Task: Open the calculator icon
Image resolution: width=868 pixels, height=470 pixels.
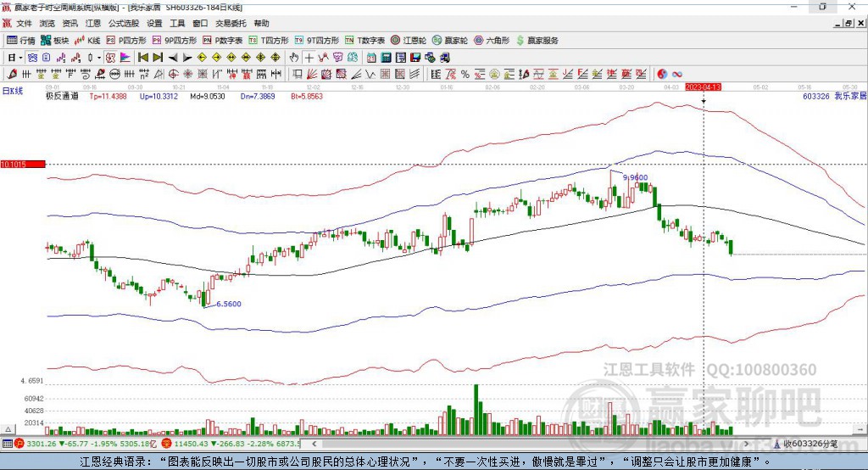Action: (386, 58)
